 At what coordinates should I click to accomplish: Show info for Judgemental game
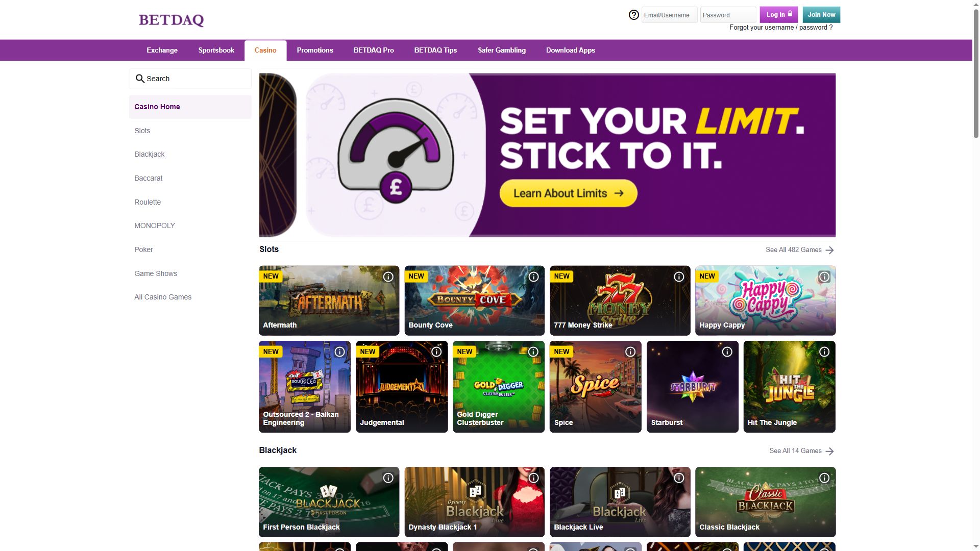pos(436,352)
